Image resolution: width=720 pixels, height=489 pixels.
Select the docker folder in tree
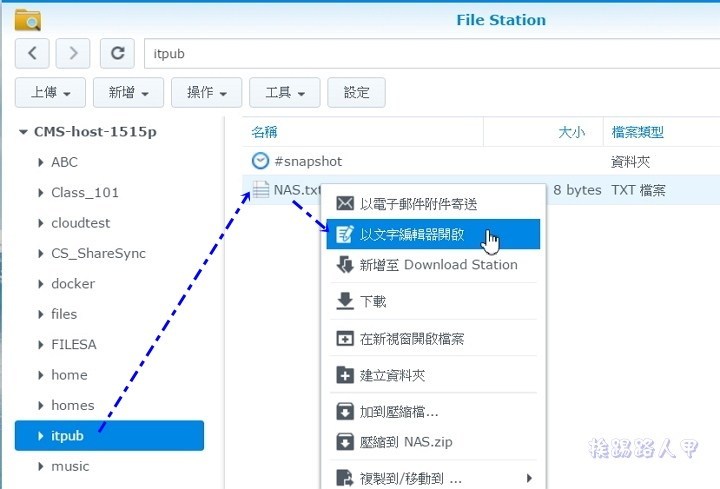pyautogui.click(x=73, y=284)
